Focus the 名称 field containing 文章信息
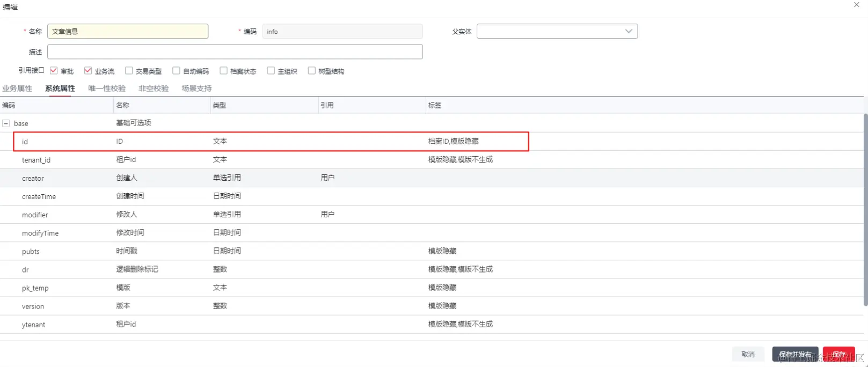Viewport: 868px width, 367px height. point(128,31)
